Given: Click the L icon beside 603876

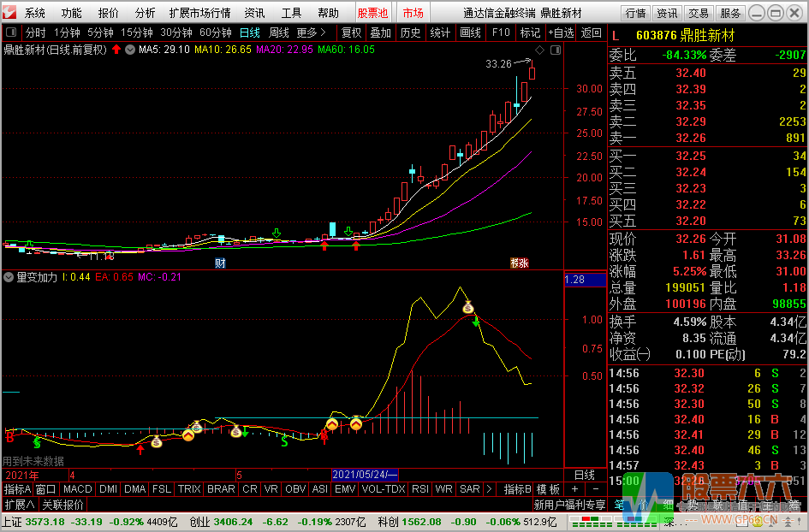Looking at the screenshot, I should click(x=616, y=36).
